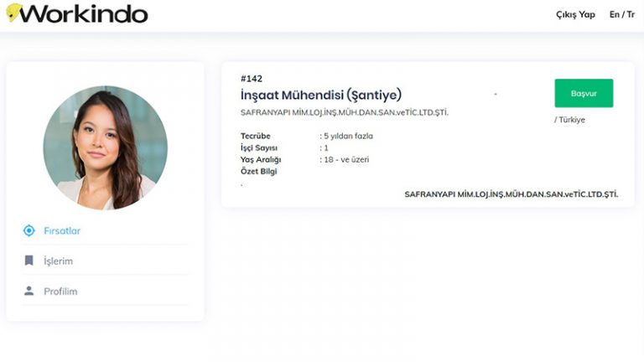Click the Yaş Aralığı value text
Viewport: 644px width, 362px height.
click(x=344, y=160)
